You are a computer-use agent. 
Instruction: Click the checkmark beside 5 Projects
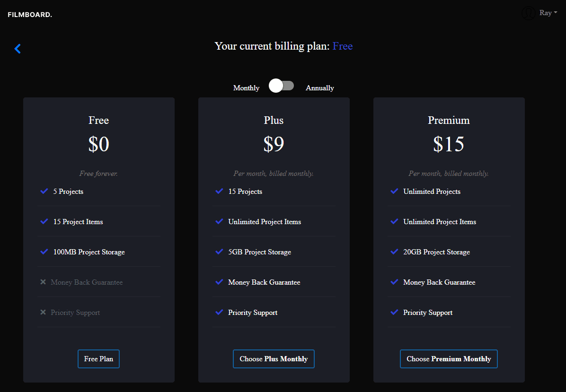click(44, 191)
